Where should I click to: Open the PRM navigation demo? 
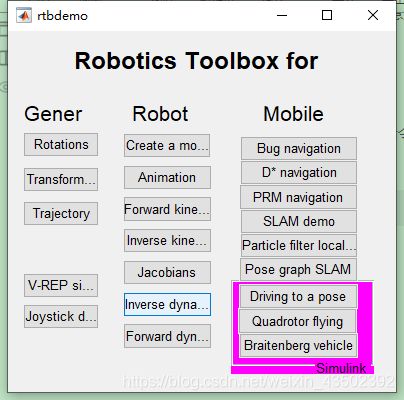click(298, 197)
